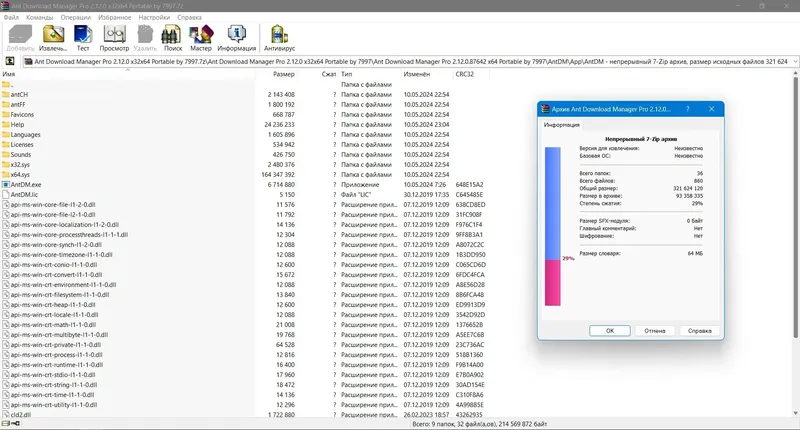Open the Файл menu

coord(11,17)
